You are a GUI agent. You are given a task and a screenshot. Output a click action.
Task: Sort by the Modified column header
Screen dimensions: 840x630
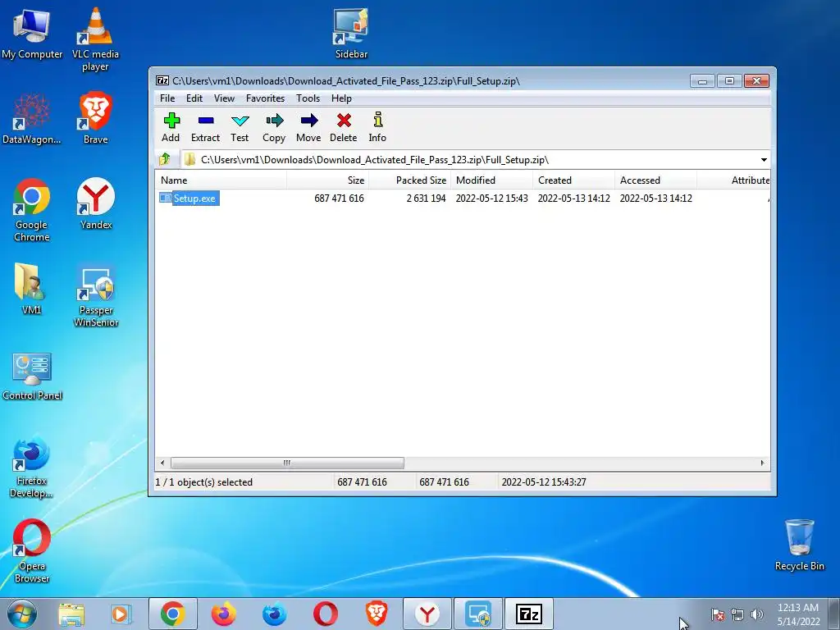click(x=492, y=180)
